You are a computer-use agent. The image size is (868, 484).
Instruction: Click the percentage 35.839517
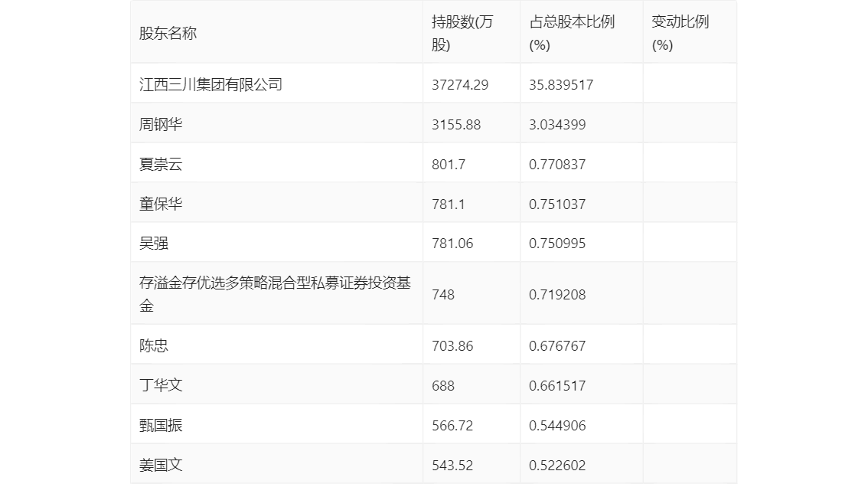(x=561, y=85)
